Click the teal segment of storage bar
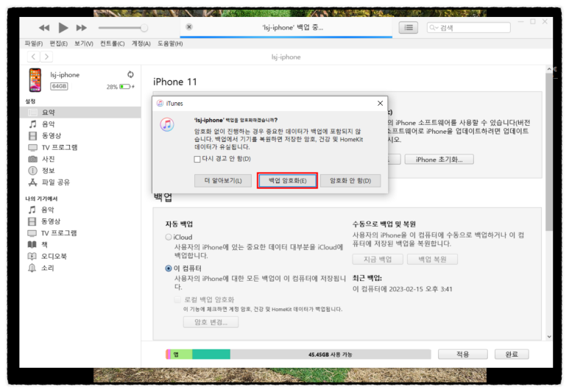The height and width of the screenshot is (392, 569). 211,354
